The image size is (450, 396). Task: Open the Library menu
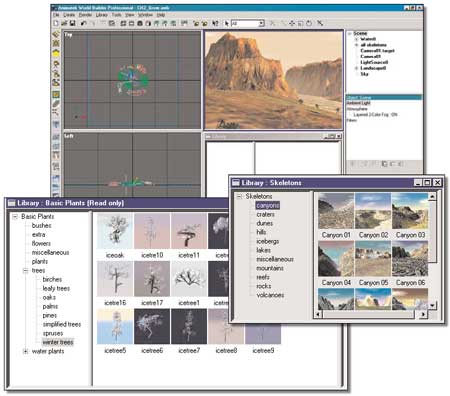pos(102,15)
